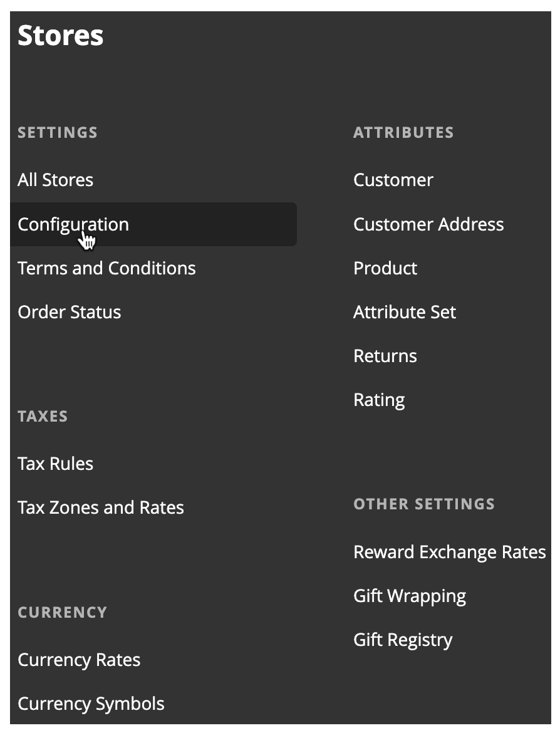Open Attribute Set page
The image size is (560, 733).
click(405, 312)
